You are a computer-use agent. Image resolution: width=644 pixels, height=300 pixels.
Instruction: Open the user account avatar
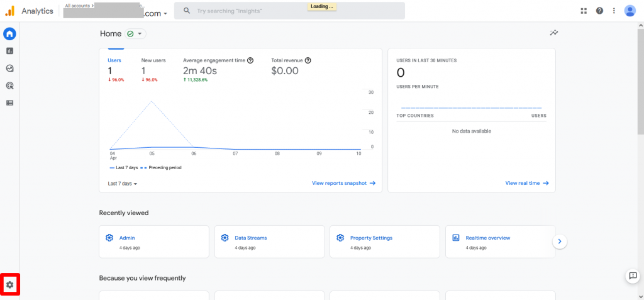[x=630, y=11]
